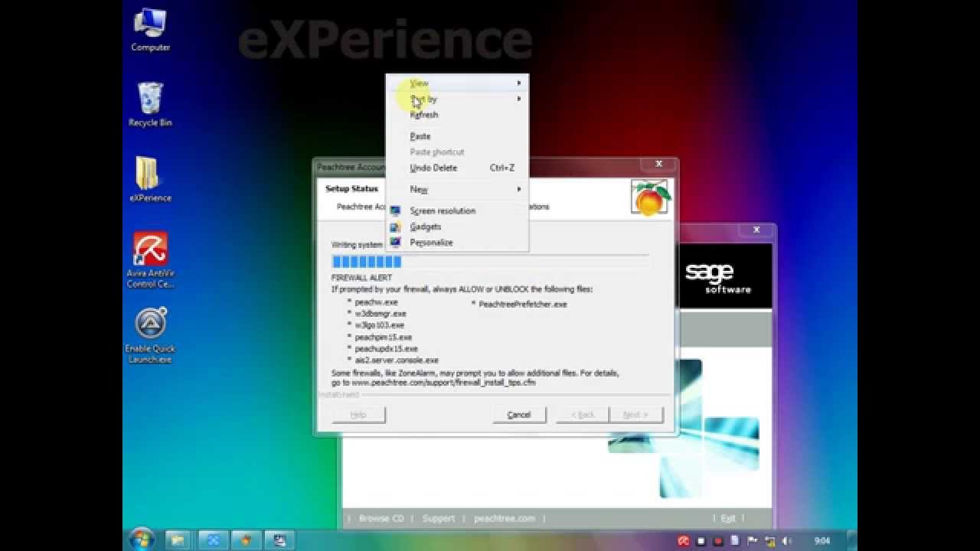Choose Paste from the context menu

coord(457,136)
